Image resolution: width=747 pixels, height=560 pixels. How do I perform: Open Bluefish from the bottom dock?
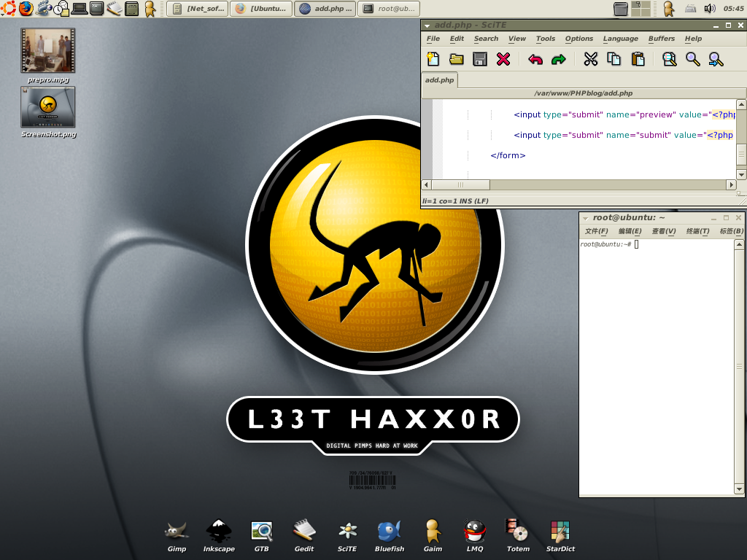tap(390, 536)
